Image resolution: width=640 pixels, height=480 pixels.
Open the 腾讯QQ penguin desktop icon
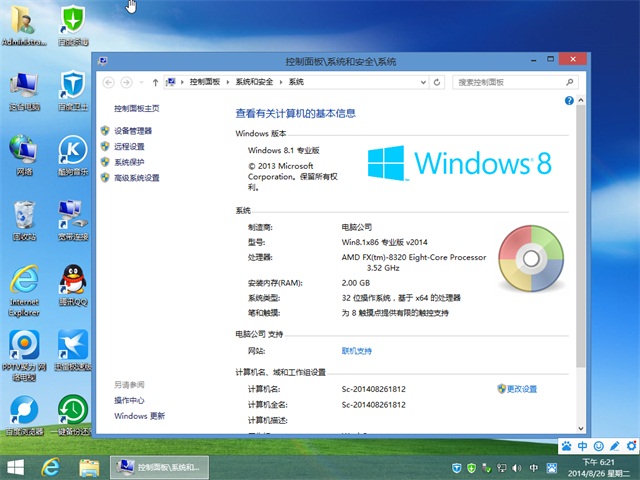[72, 283]
